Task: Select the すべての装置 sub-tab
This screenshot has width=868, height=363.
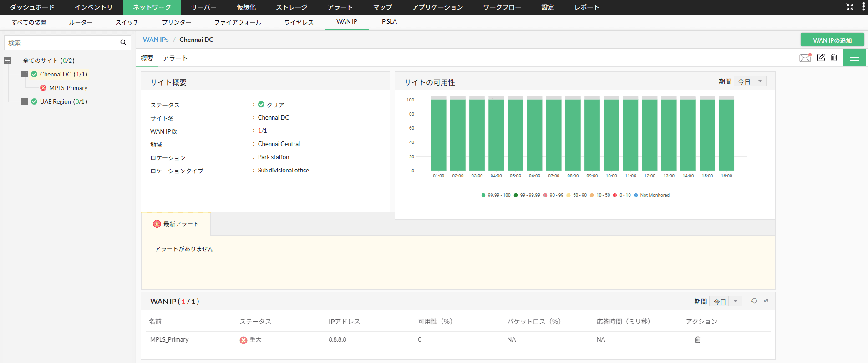Action: 29,22
